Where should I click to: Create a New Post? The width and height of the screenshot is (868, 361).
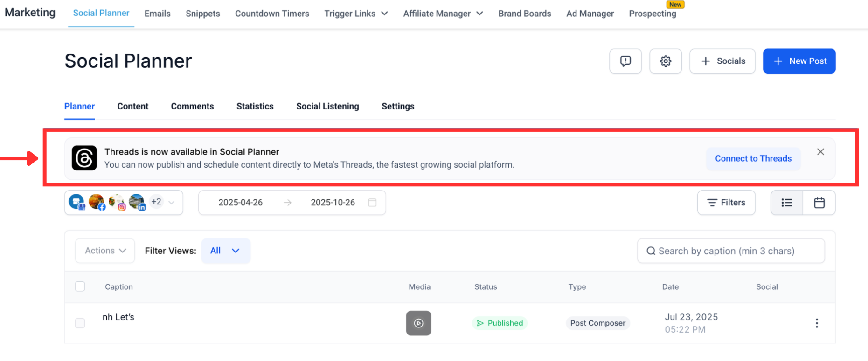[x=799, y=61]
